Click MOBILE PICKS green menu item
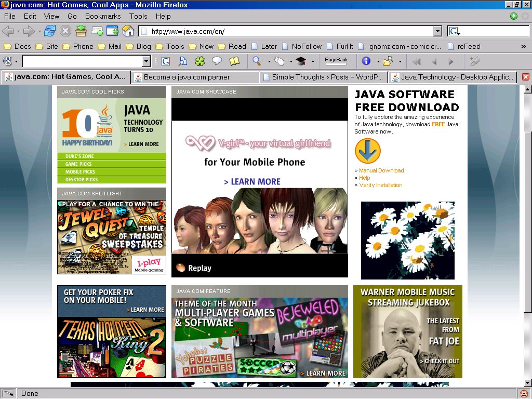Screen dimensions: 532x399 (112, 171)
